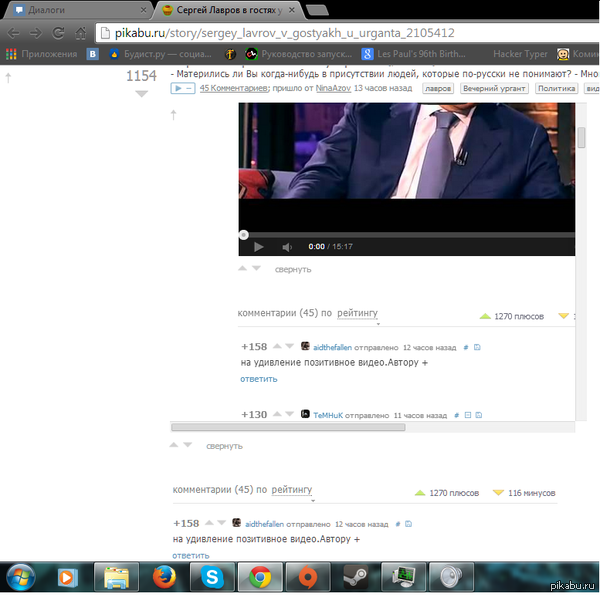Screen dimensions: 600x597
Task: Downvote the post under the 1154 rating
Action: pos(141,94)
